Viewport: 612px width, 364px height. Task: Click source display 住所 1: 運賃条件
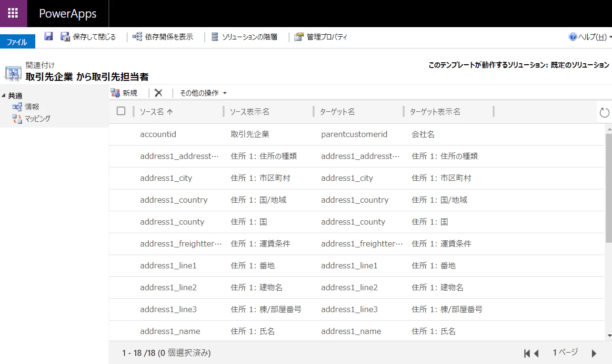click(261, 244)
